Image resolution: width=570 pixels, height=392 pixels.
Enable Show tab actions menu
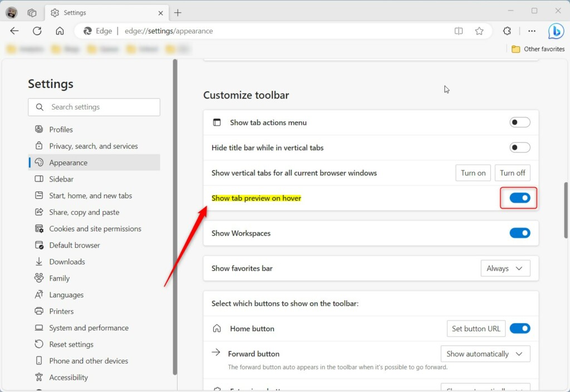tap(519, 122)
